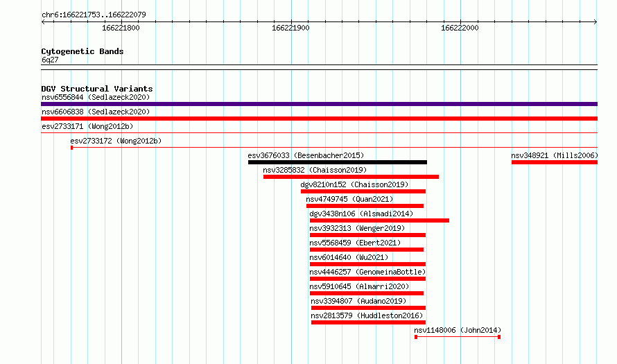Click the red nsv5910645 variant bar
The image size is (617, 364).
pyautogui.click(x=367, y=293)
